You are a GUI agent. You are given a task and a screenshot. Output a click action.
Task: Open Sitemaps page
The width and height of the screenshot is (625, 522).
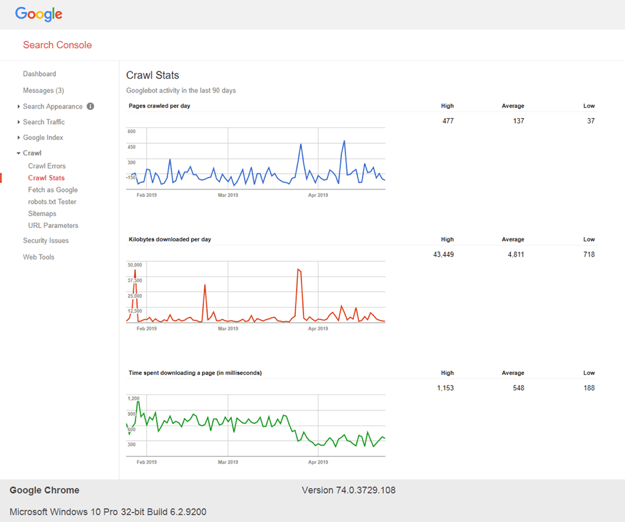pos(42,214)
